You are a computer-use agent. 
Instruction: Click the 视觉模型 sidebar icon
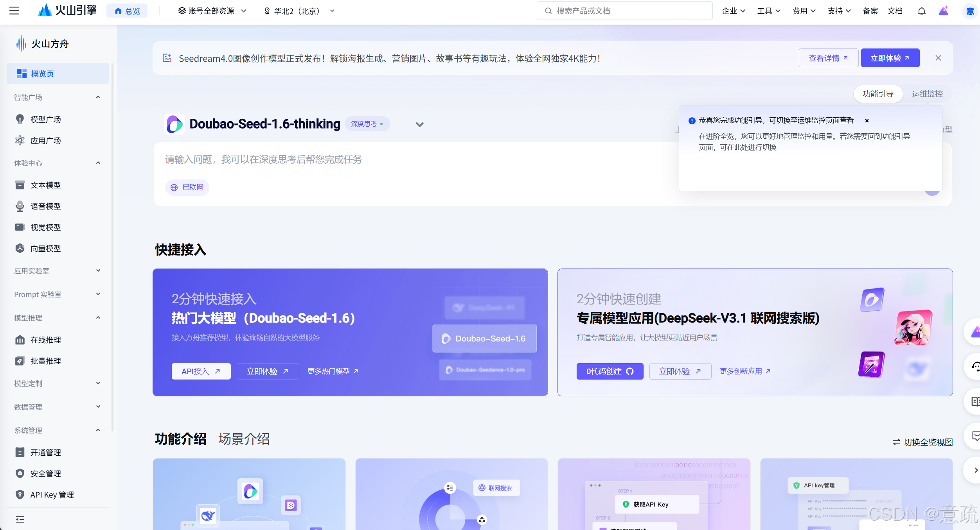(20, 227)
